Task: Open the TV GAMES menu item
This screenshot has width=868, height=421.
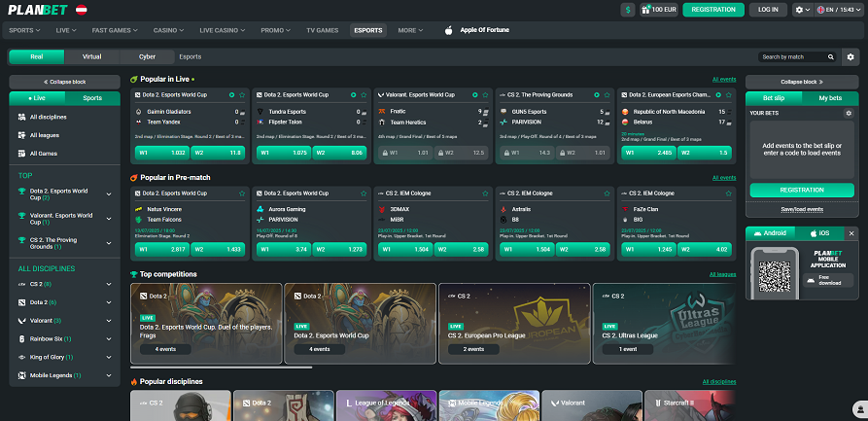Action: 322,30
